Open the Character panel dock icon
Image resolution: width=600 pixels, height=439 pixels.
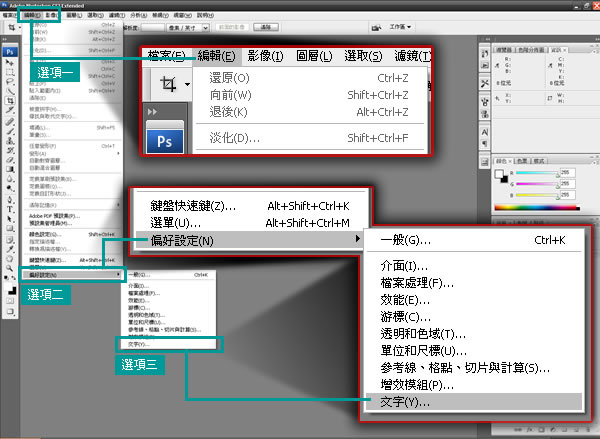[x=485, y=132]
